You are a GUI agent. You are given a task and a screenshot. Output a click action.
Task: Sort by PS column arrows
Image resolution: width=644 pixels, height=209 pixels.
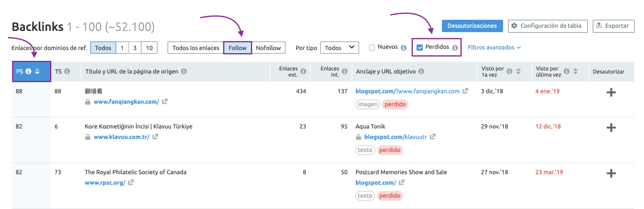click(x=37, y=71)
